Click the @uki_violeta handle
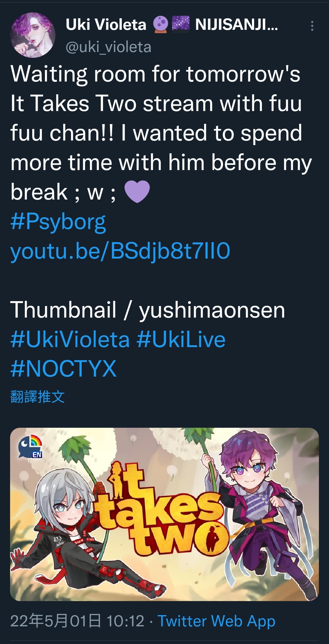This screenshot has height=644, width=329. 108,47
